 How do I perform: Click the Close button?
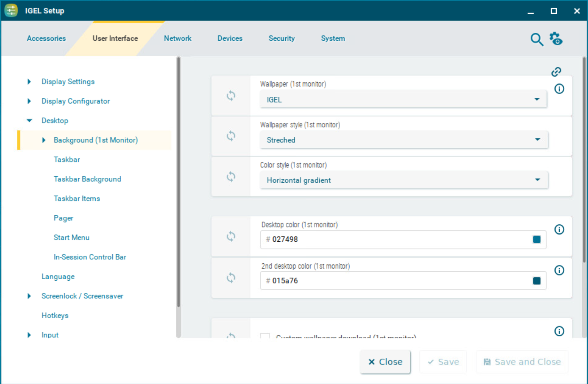coord(385,362)
